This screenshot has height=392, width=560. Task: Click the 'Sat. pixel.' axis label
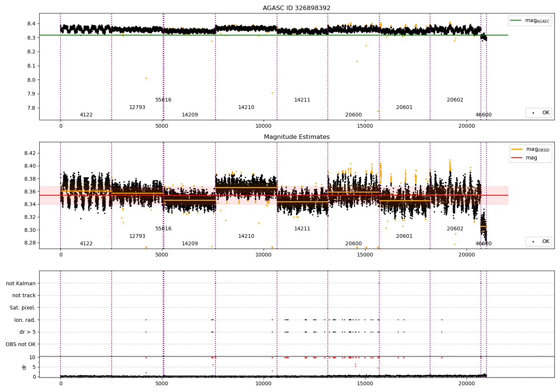[23, 308]
